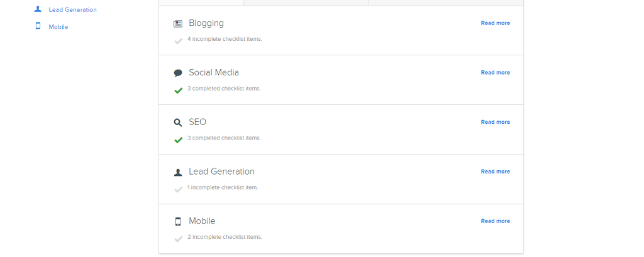Click the Lead Generation person icon in list
This screenshot has height=257, width=644.
click(178, 172)
